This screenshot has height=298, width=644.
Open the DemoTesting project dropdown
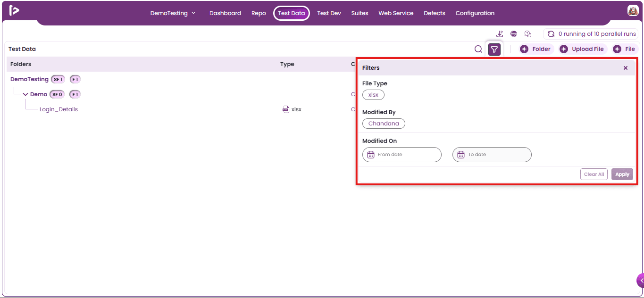click(x=173, y=13)
